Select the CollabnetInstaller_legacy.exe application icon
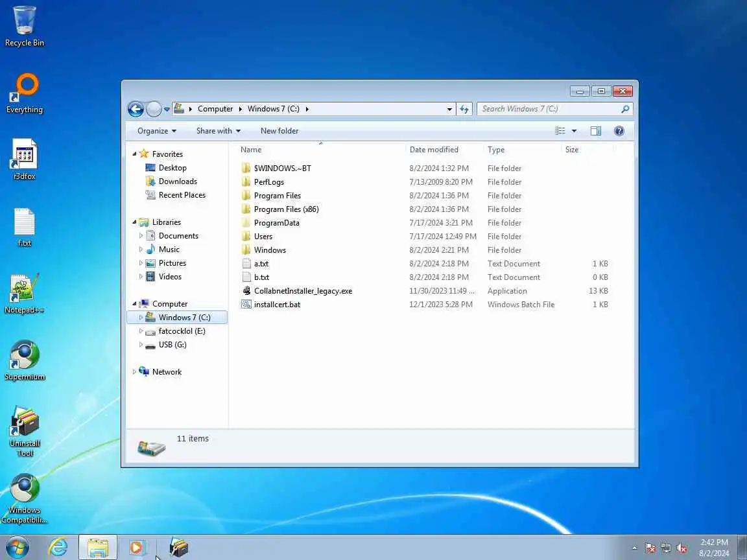Image resolution: width=747 pixels, height=560 pixels. [x=246, y=291]
